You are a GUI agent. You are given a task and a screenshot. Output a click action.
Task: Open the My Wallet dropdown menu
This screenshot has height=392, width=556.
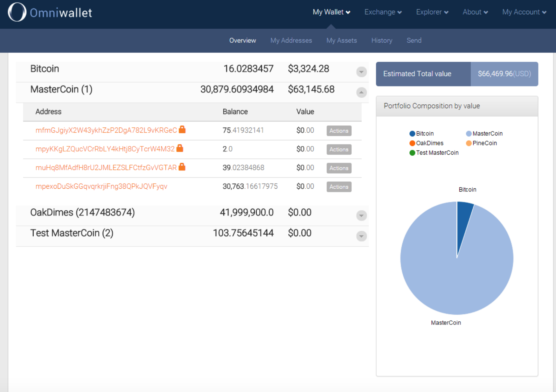[331, 12]
